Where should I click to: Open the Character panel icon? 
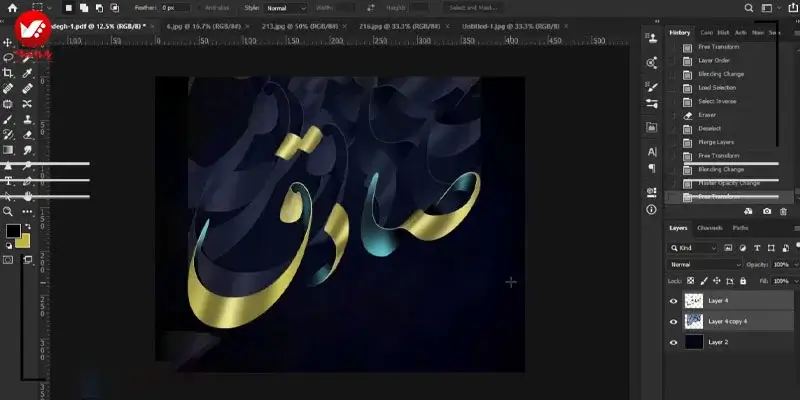click(652, 152)
